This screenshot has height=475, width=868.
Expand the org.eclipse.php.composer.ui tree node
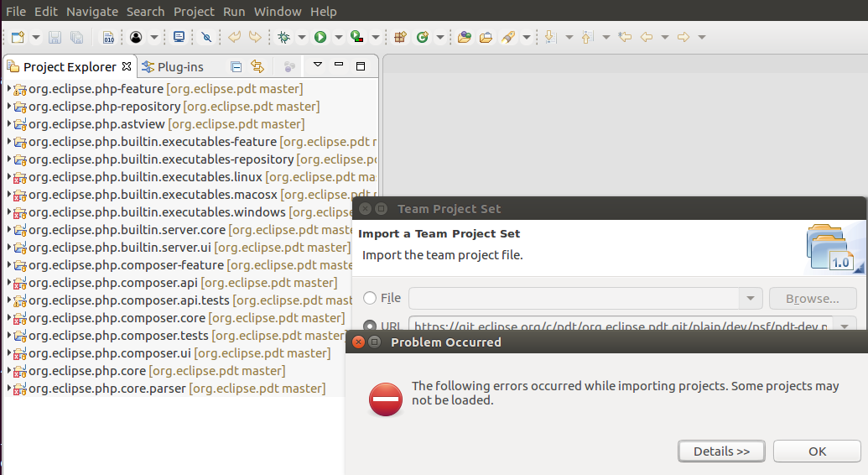pyautogui.click(x=9, y=352)
